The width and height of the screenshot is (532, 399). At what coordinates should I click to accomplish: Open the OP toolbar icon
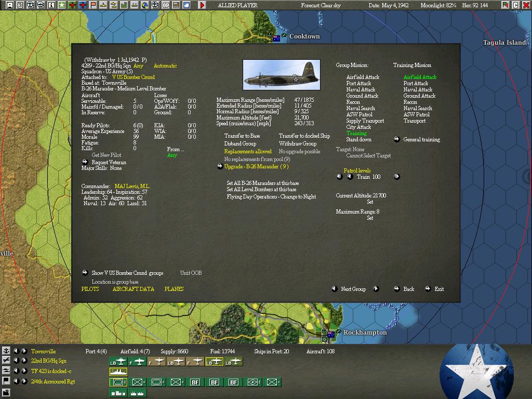[x=166, y=5]
